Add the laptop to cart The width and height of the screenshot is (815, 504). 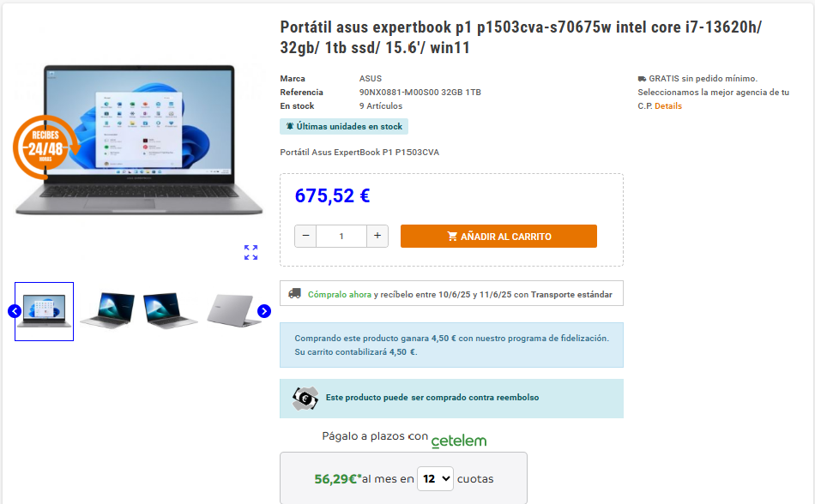498,237
